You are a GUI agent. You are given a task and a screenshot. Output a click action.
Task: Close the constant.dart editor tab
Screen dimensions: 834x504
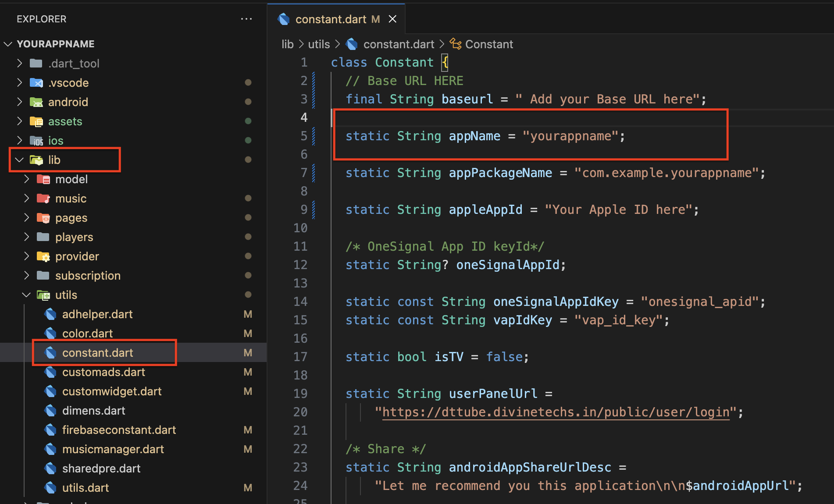(392, 19)
